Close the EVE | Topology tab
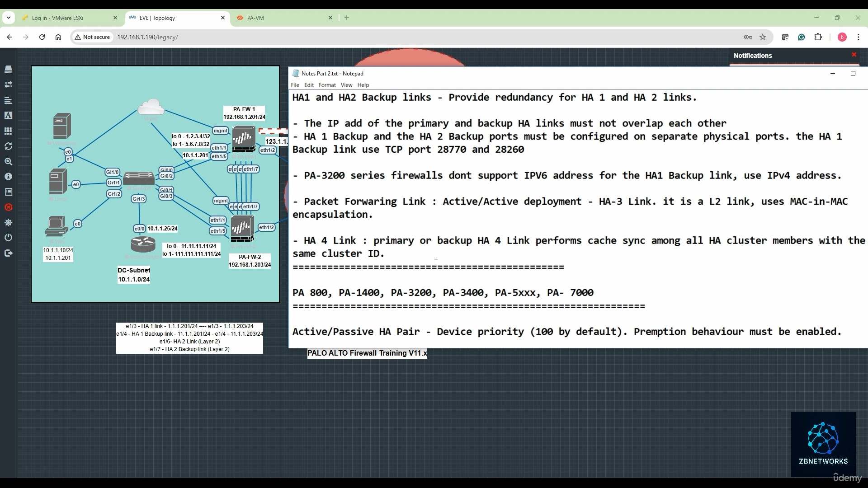Viewport: 868px width, 488px height. [x=223, y=18]
